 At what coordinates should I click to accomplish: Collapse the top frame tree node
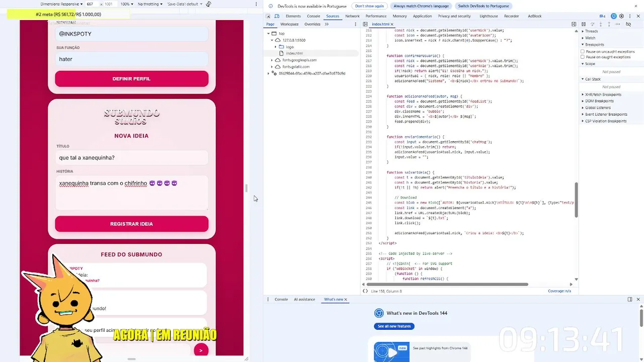click(x=268, y=34)
